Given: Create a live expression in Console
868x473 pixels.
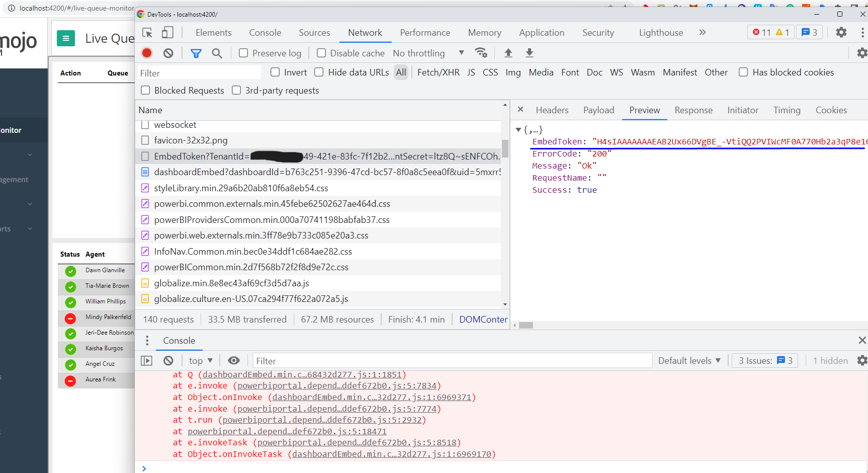Looking at the screenshot, I should click(x=234, y=360).
